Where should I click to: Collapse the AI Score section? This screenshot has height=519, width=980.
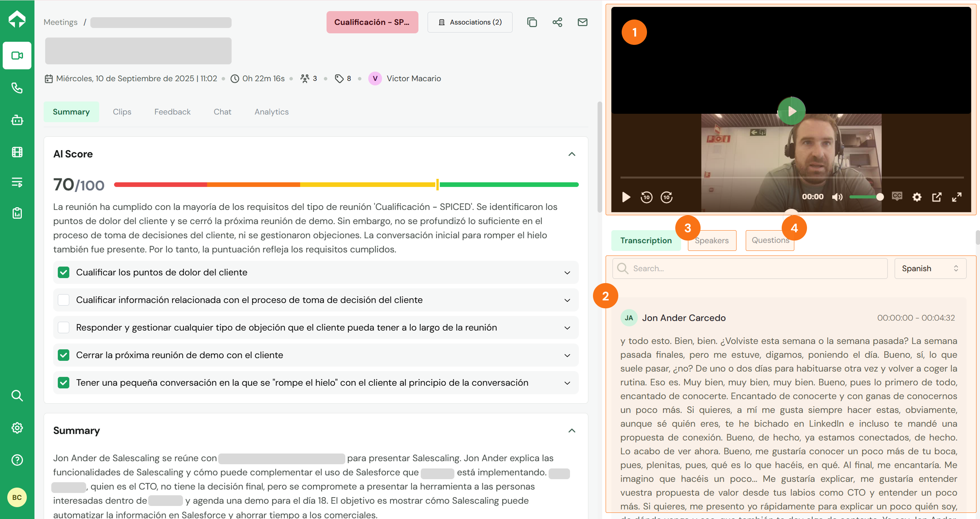coord(572,154)
